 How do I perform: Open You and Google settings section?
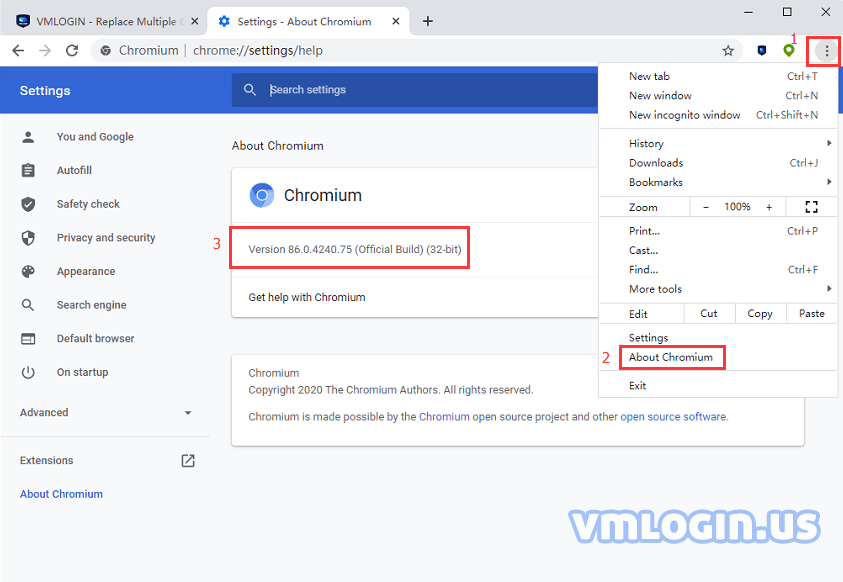(95, 136)
